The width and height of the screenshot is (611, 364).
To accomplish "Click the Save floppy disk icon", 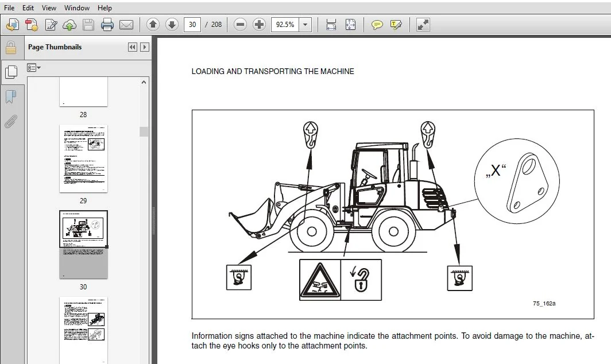I will click(88, 25).
